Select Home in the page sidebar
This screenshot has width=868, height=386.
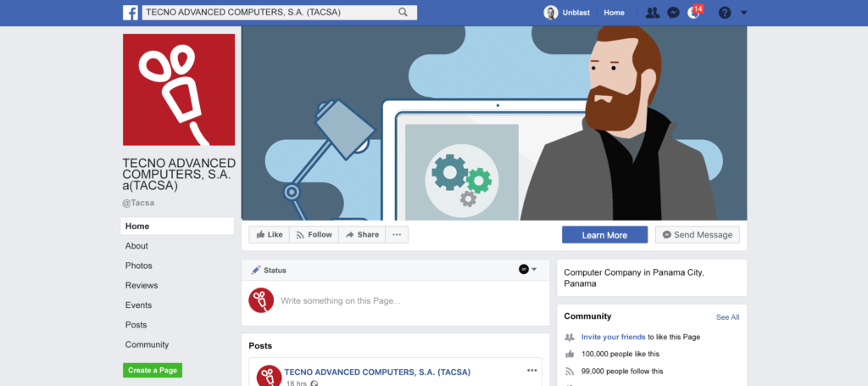coord(177,226)
